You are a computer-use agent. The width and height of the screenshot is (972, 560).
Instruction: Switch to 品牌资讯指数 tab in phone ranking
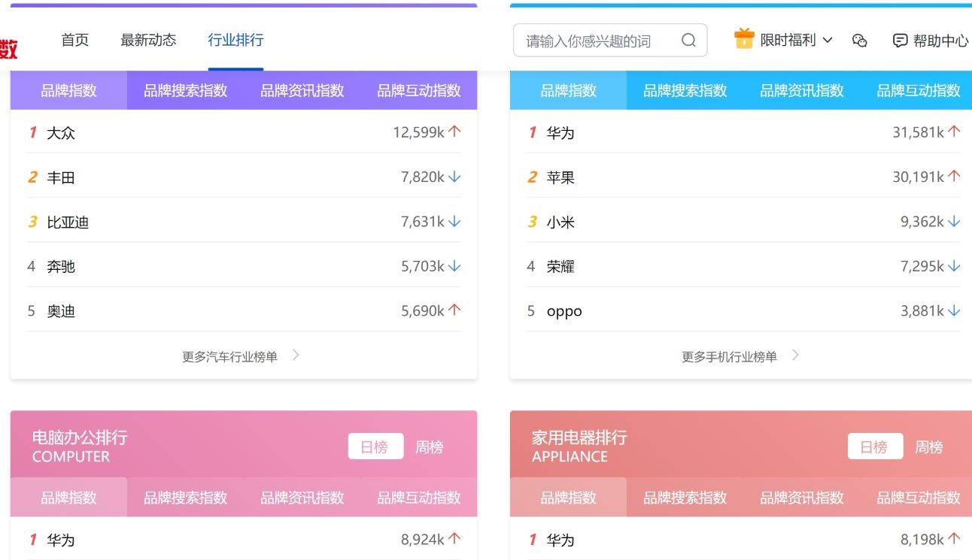pyautogui.click(x=801, y=91)
